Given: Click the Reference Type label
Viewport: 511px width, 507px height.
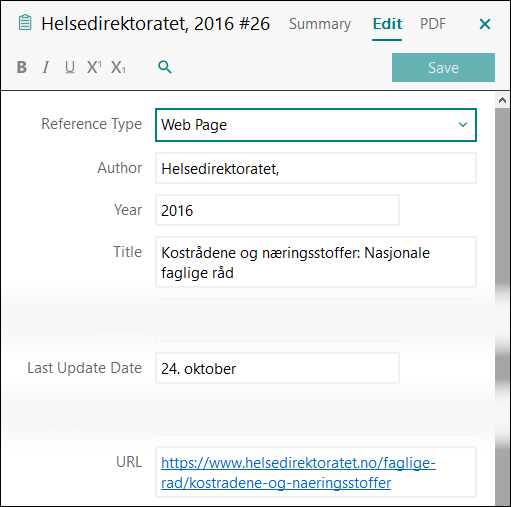Looking at the screenshot, I should pyautogui.click(x=91, y=124).
